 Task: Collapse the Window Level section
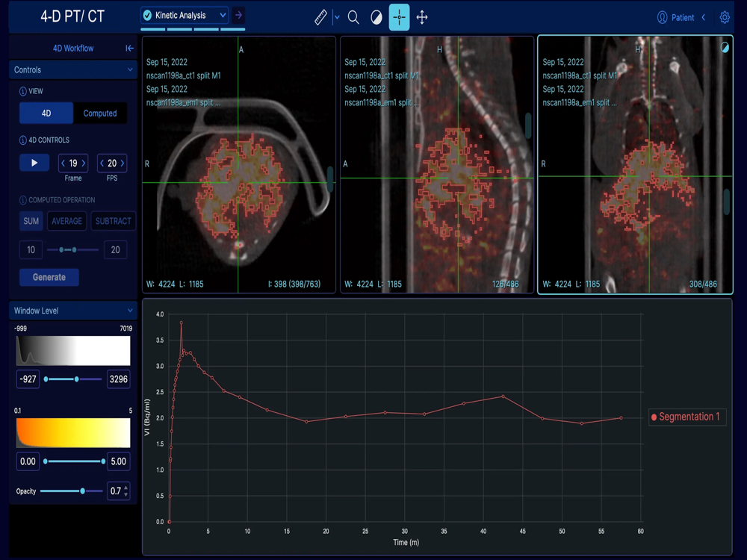131,311
